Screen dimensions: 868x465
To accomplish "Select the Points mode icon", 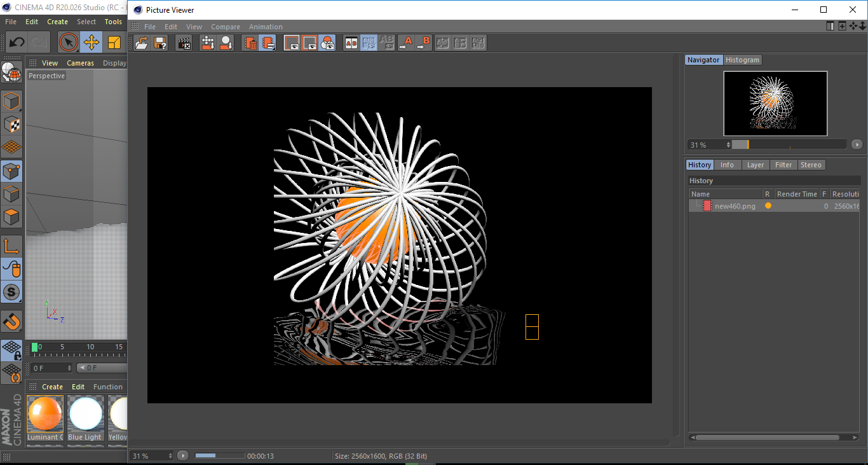I will pyautogui.click(x=11, y=171).
